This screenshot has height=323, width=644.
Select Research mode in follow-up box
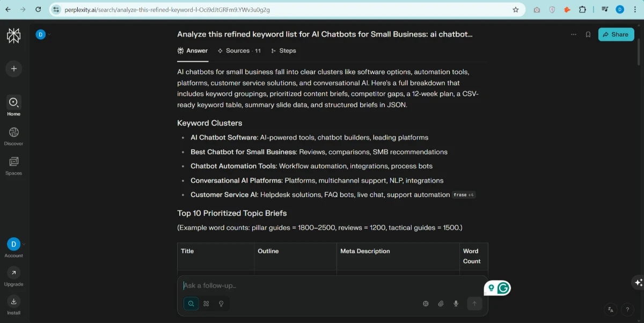point(206,304)
